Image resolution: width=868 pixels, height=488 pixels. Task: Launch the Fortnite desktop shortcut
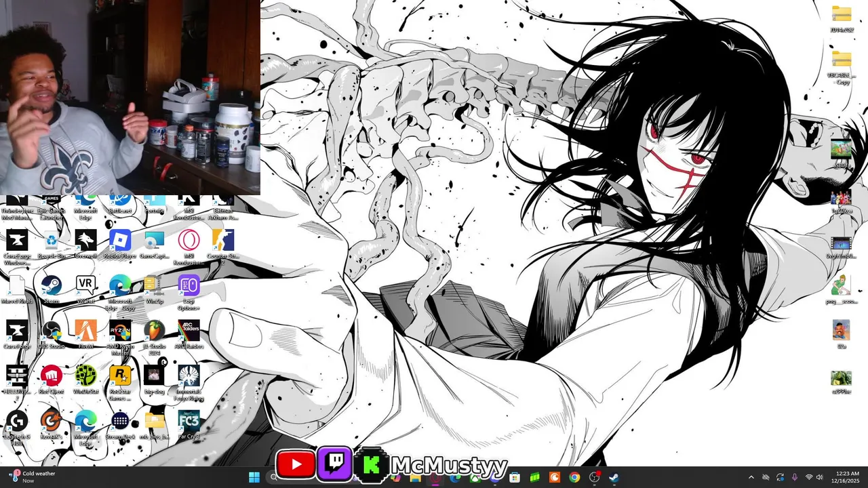click(155, 204)
